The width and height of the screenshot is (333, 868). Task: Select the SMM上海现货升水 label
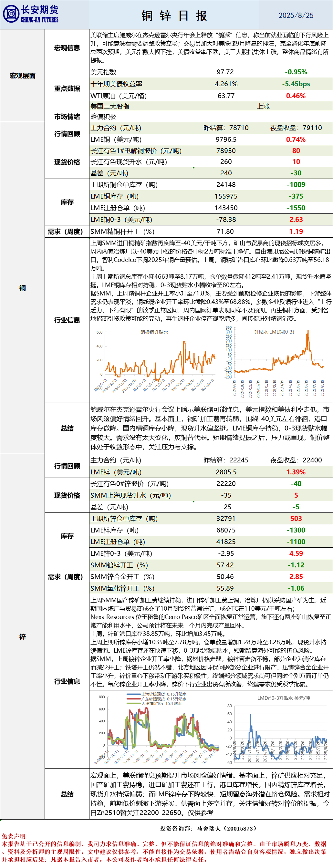coord(131,495)
